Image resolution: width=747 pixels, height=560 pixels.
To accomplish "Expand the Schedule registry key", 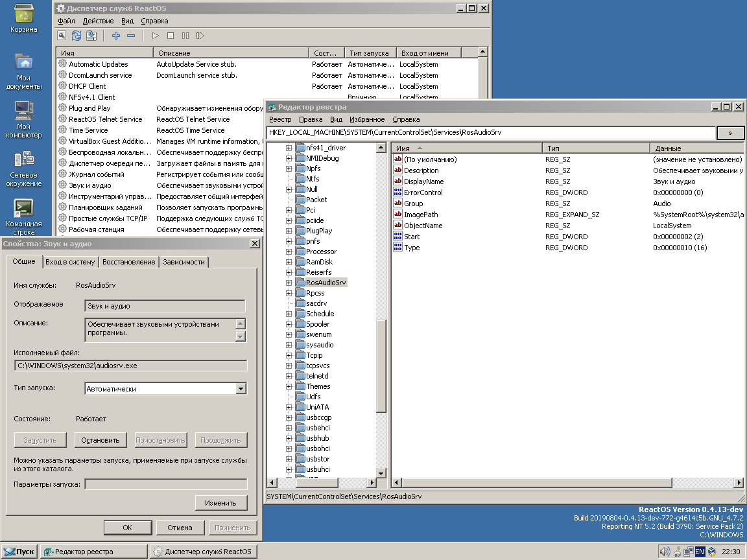I will pyautogui.click(x=289, y=314).
